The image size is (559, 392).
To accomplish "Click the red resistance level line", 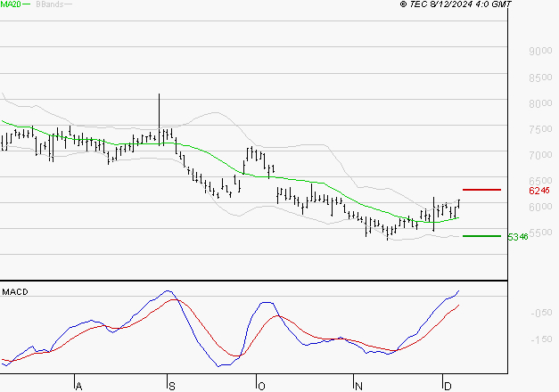I will coord(481,190).
